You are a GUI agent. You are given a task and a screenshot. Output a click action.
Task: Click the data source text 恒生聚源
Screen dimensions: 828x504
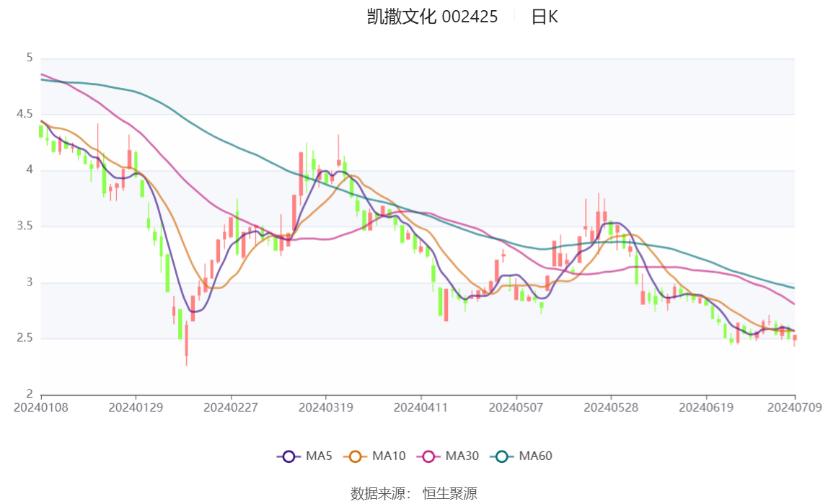tap(450, 493)
